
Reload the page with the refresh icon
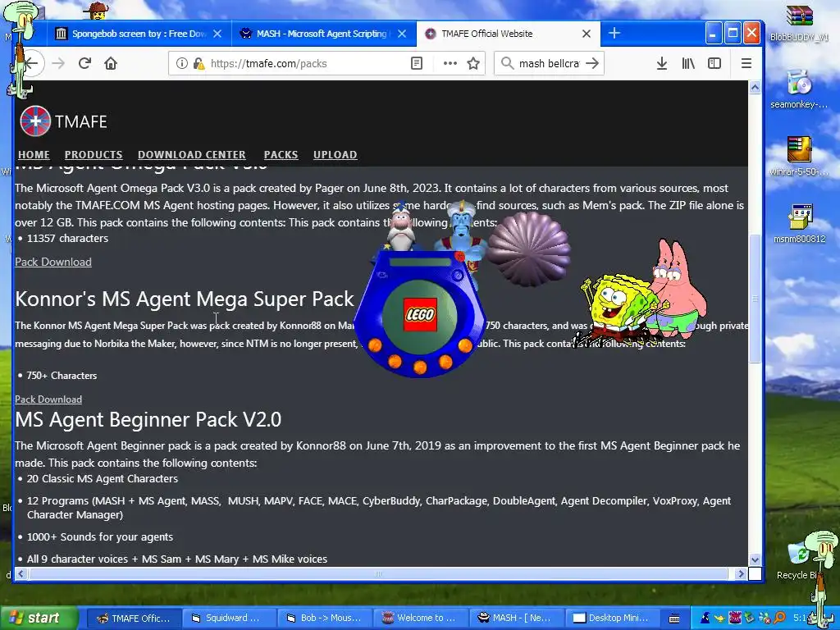point(84,63)
